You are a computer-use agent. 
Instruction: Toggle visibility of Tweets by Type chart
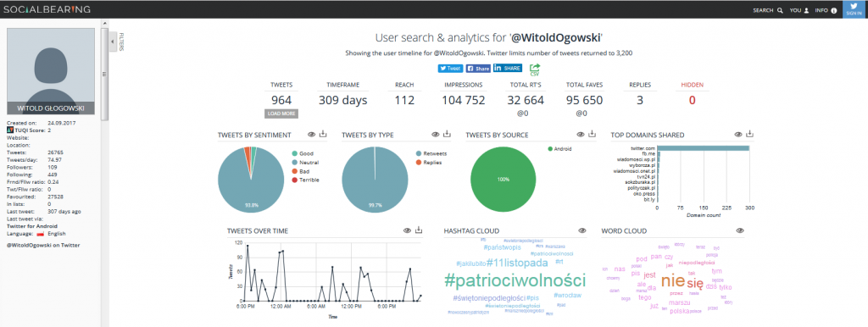436,135
